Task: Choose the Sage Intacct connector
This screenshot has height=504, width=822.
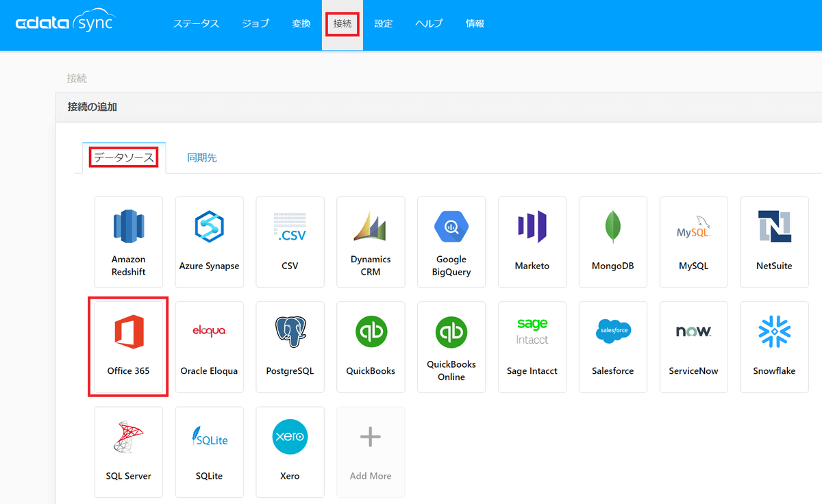Action: 532,347
